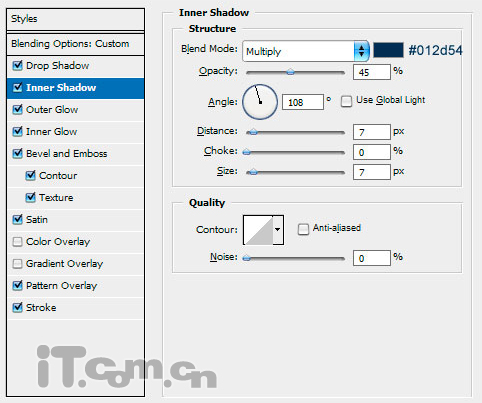Viewport: 482px width, 403px height.
Task: Check the Gradient Overlay checkbox
Action: pos(17,264)
